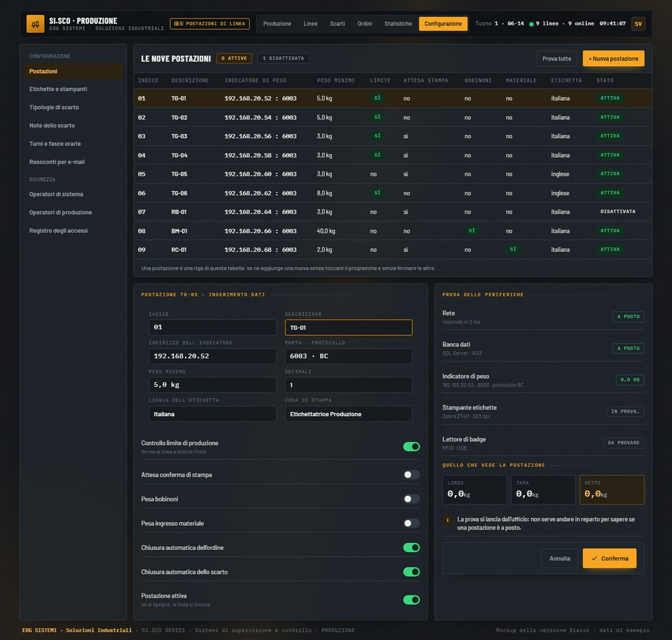Open the Lingua dell'etichetta dropdown
The image size is (672, 640).
[213, 414]
